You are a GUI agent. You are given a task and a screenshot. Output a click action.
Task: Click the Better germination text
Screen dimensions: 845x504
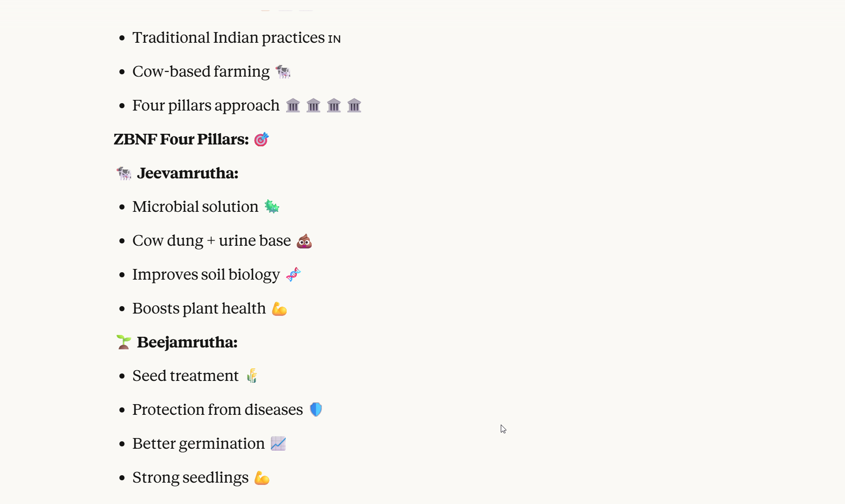pyautogui.click(x=198, y=444)
